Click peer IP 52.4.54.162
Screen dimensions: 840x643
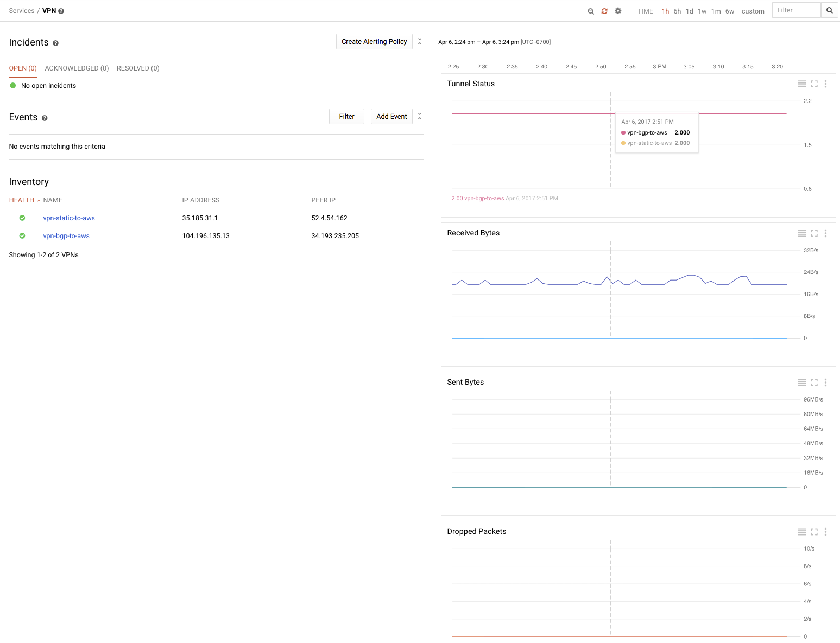coord(329,218)
